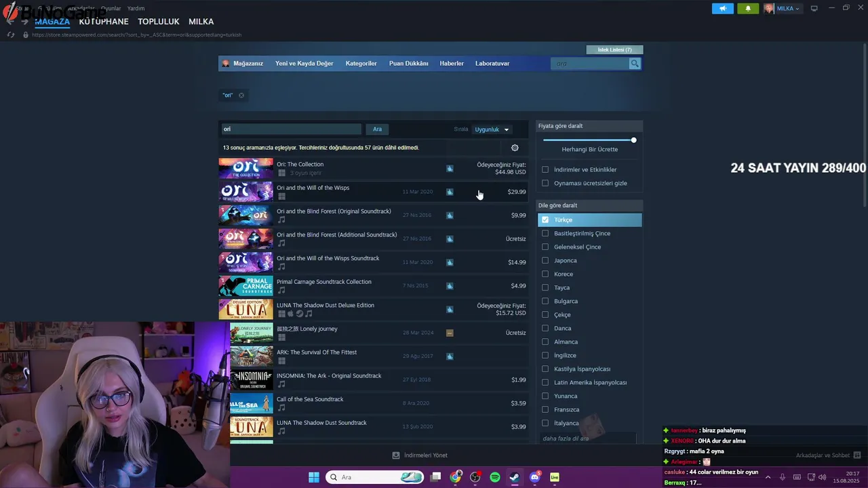Click the Ara search button

[377, 129]
